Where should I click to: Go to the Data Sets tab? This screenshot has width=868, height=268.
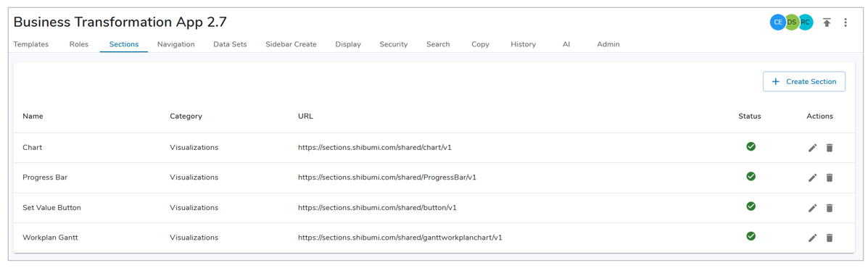[x=230, y=44]
